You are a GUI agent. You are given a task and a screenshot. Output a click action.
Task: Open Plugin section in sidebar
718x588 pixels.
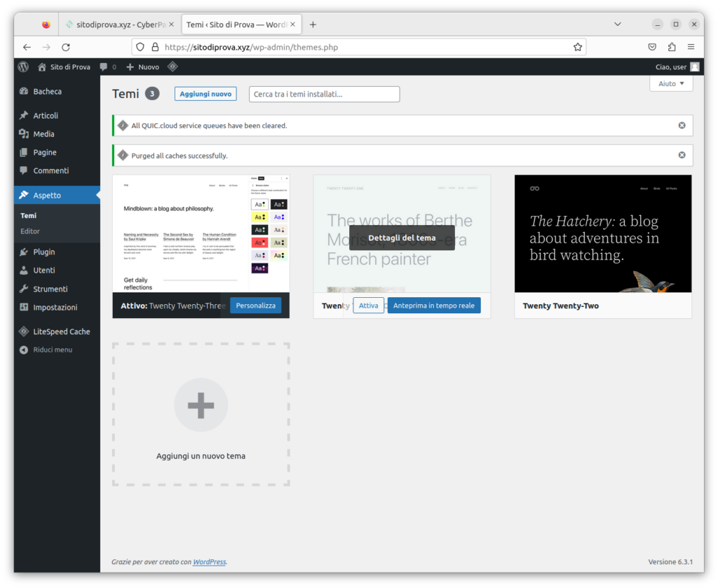(x=44, y=252)
